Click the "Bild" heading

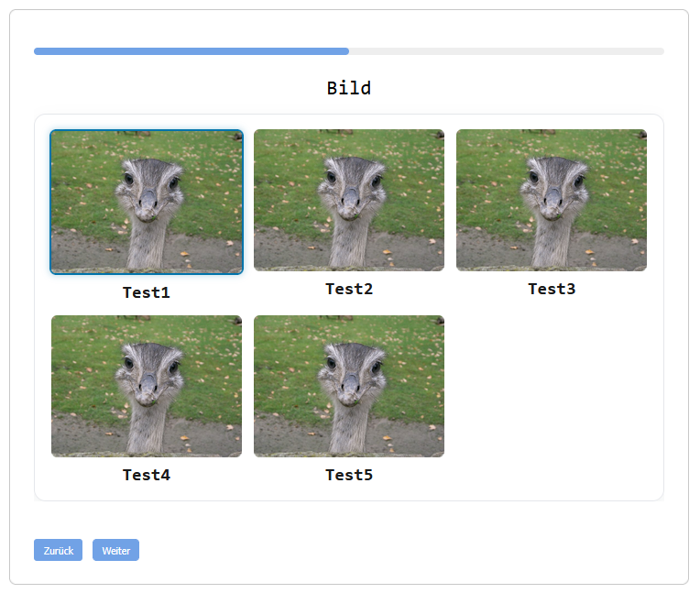point(349,88)
